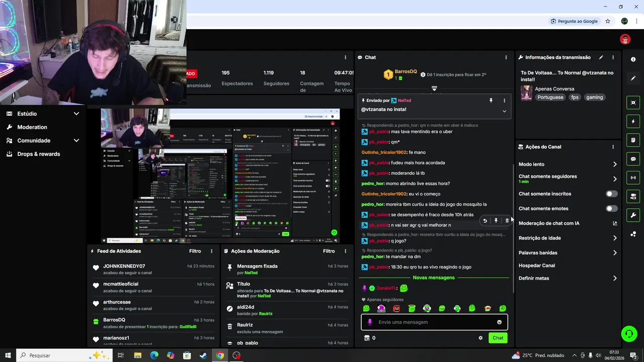This screenshot has width=644, height=362.
Task: Click the chat bubble icon in right toolbar
Action: point(633,159)
